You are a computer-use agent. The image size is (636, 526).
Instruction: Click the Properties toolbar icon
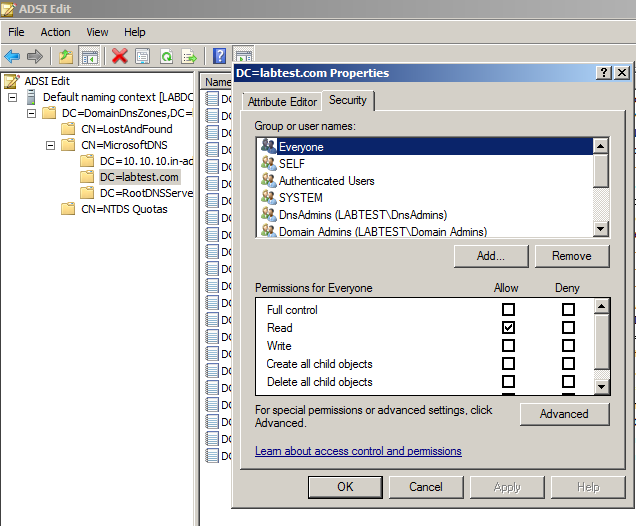[x=143, y=56]
